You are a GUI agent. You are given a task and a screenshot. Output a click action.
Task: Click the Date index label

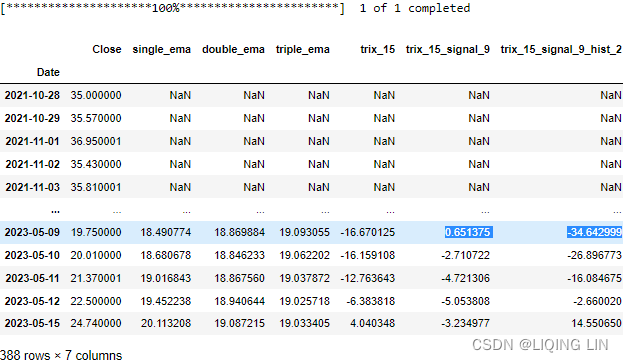tap(48, 72)
